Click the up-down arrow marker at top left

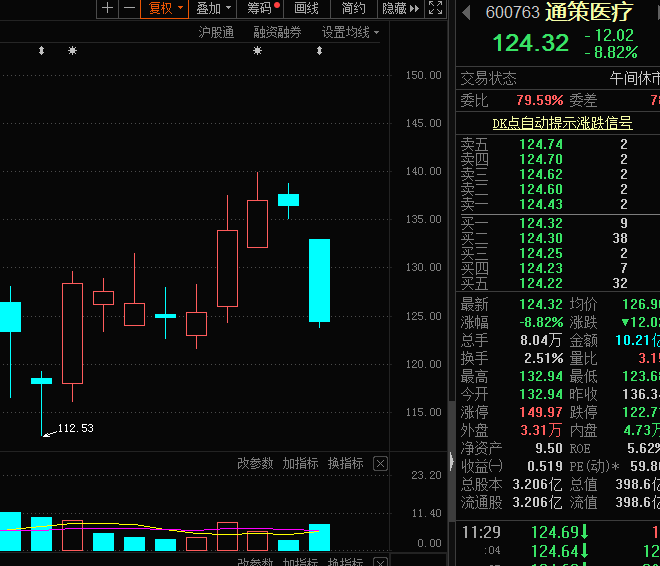41,50
